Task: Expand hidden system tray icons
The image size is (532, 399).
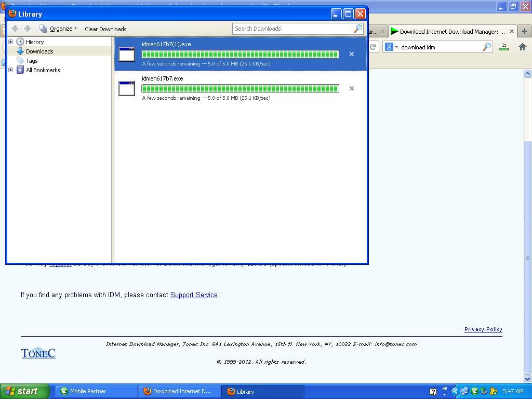Action: click(455, 392)
